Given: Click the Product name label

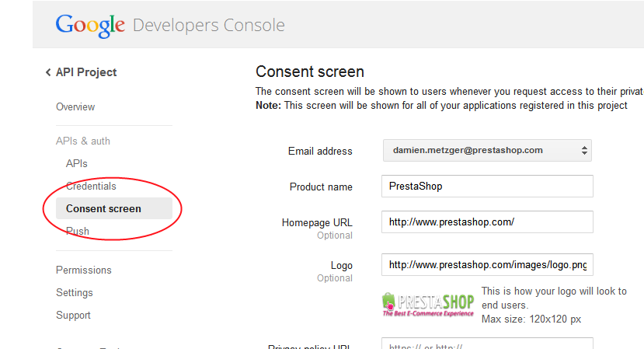Looking at the screenshot, I should (x=321, y=187).
